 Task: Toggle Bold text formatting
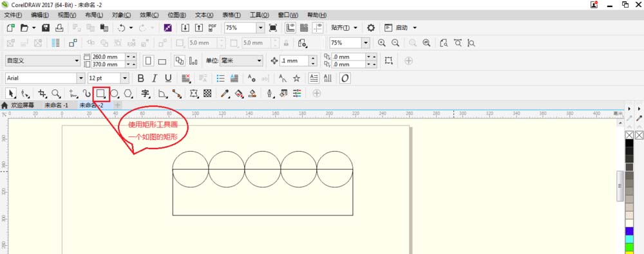point(141,78)
